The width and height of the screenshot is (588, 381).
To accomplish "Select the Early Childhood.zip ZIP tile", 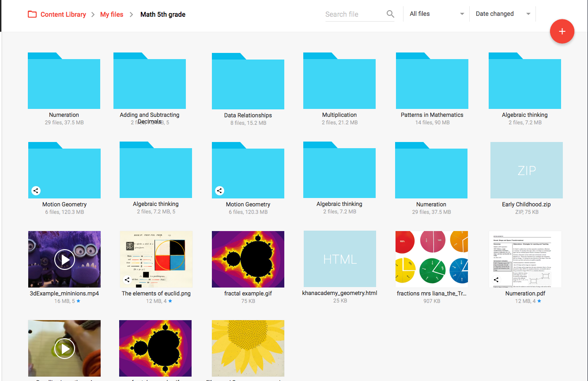I will 527,170.
